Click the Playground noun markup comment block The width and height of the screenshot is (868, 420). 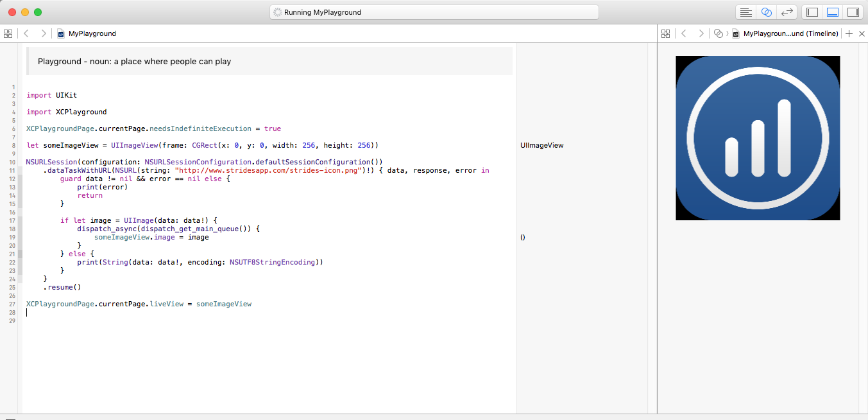click(x=269, y=62)
